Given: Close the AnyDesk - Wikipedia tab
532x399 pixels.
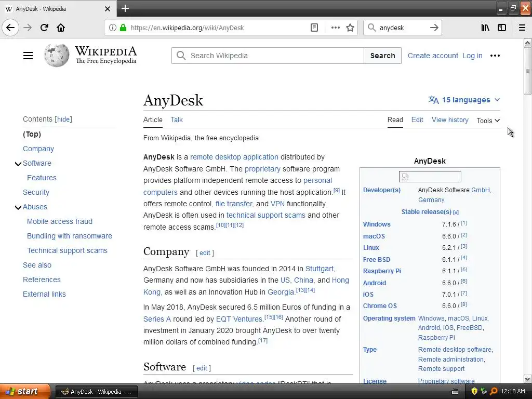Looking at the screenshot, I should (x=107, y=9).
